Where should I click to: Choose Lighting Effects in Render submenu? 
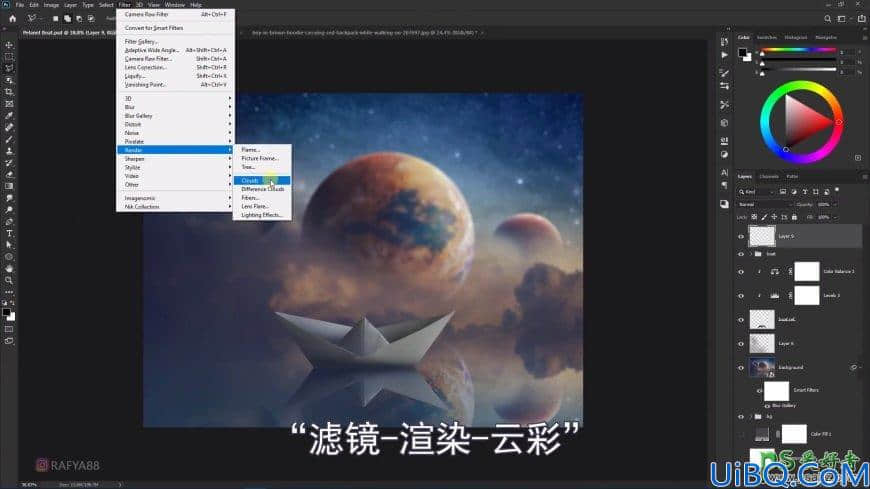(x=262, y=215)
